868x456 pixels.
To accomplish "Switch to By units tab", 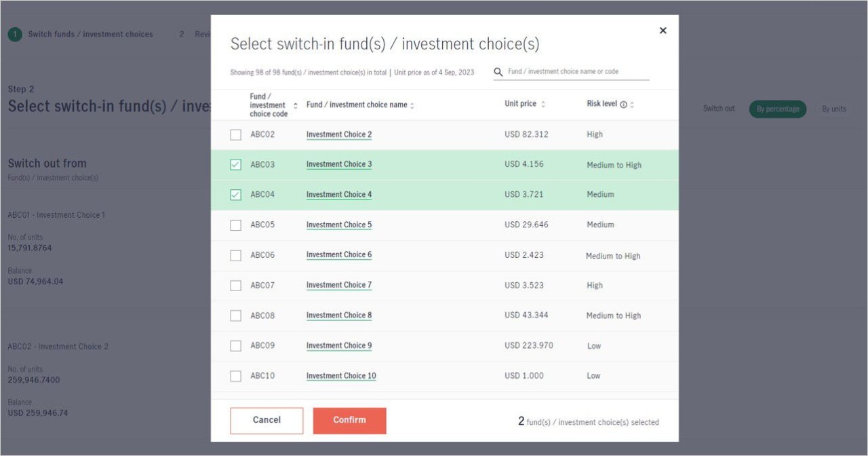I will [x=833, y=109].
